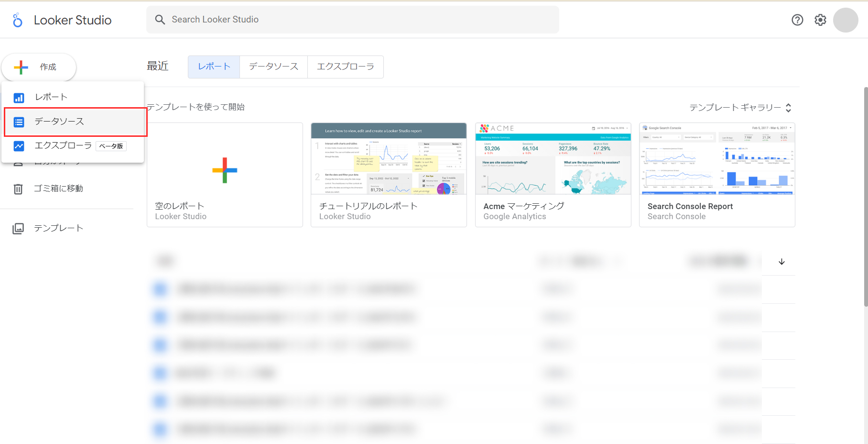Image resolution: width=868 pixels, height=444 pixels.
Task: Open the help question mark icon
Action: (797, 20)
